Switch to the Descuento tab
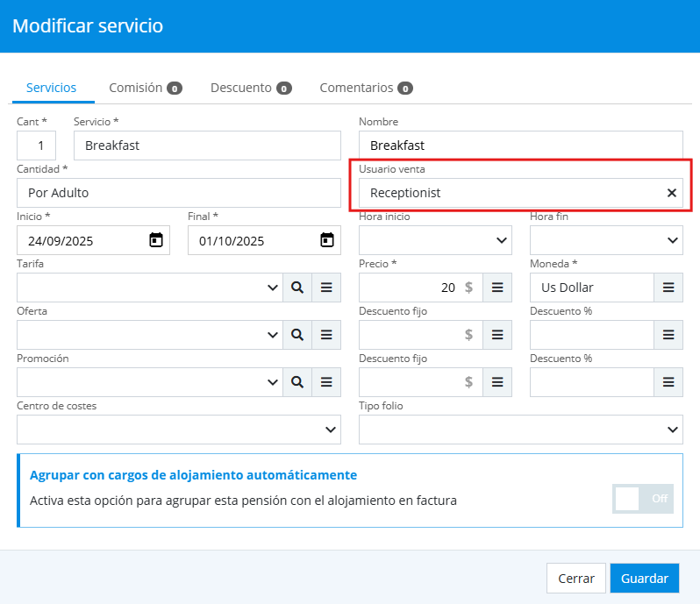This screenshot has width=700, height=604. pyautogui.click(x=250, y=88)
